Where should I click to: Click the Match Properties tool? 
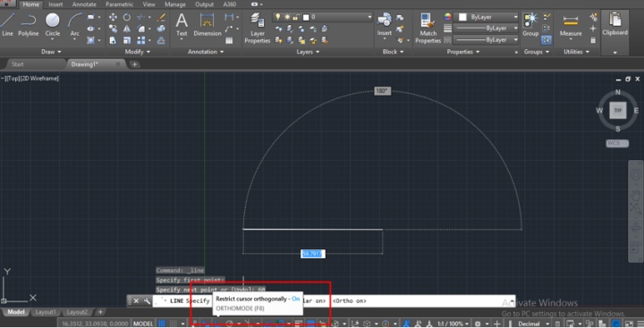[x=428, y=28]
